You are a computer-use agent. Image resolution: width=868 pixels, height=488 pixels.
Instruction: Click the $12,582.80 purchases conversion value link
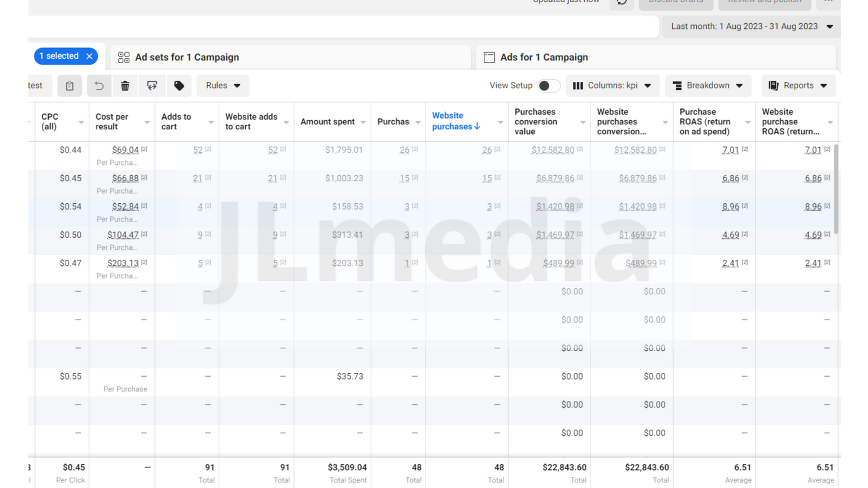tap(552, 150)
